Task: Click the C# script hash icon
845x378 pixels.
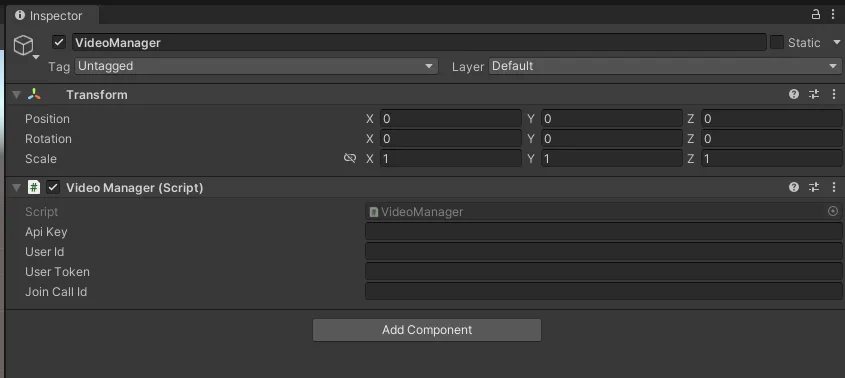Action: 34,187
